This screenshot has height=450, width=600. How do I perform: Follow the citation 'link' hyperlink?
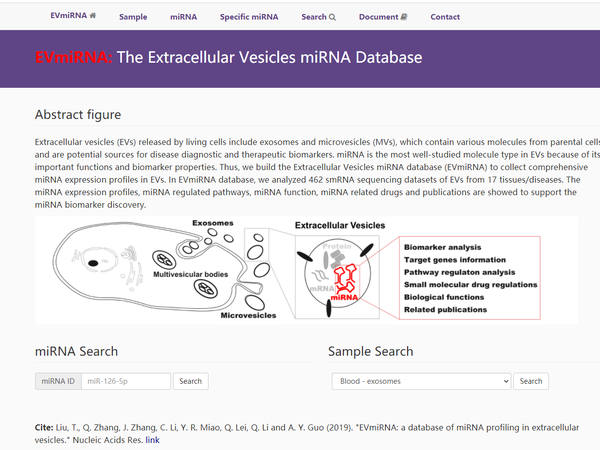(152, 439)
